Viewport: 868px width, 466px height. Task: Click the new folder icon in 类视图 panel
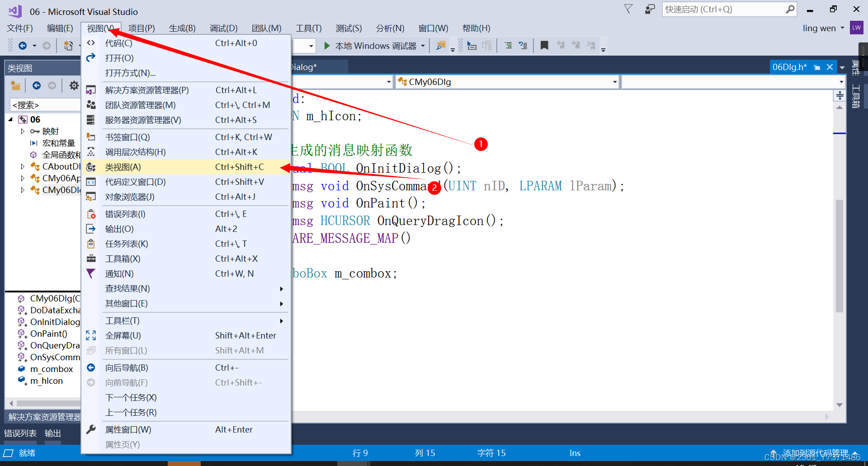point(15,85)
